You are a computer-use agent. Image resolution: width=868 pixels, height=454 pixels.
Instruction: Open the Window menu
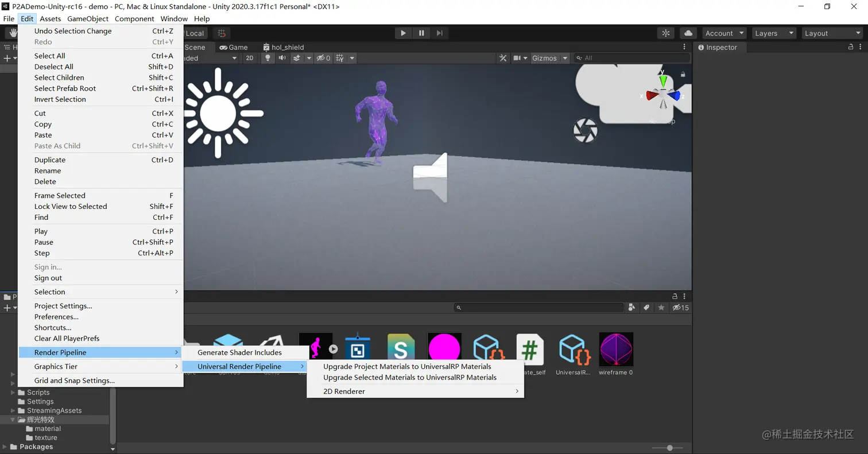(174, 18)
